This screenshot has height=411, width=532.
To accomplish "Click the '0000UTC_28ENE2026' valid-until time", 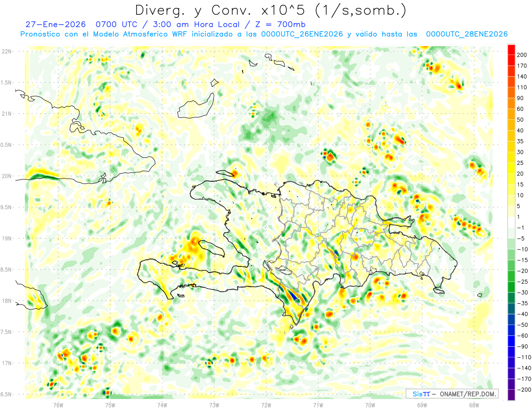I will click(x=466, y=34).
